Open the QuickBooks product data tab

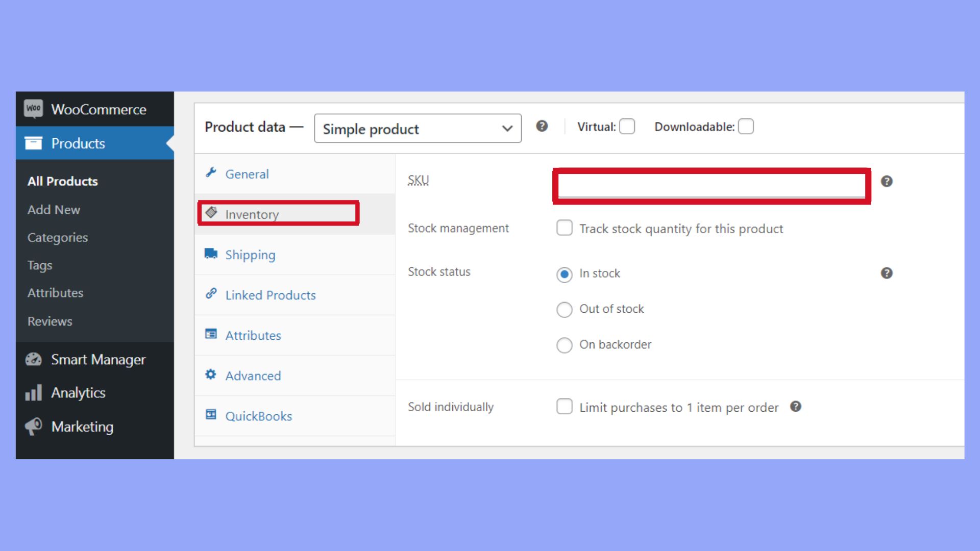pos(258,416)
